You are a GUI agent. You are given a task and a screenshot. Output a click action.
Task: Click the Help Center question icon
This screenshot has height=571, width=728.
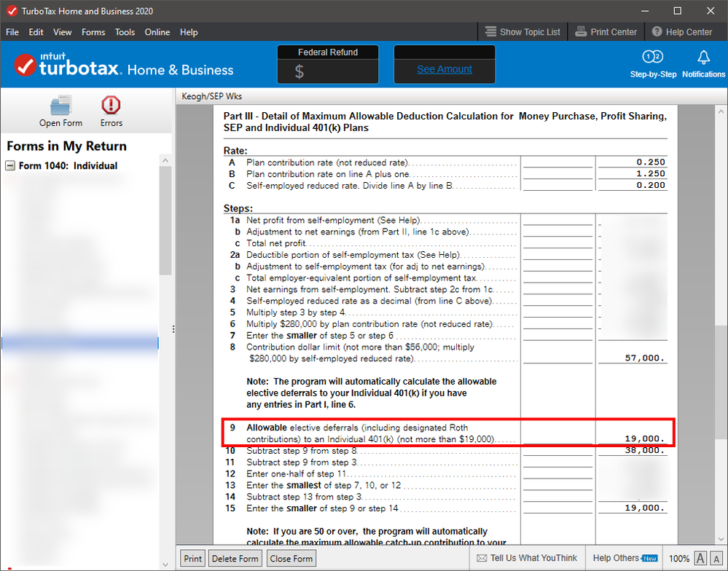point(657,31)
